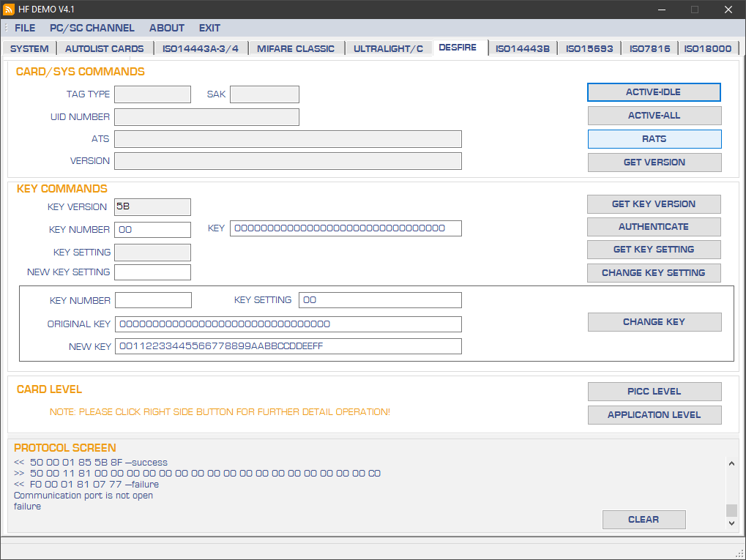Screen dimensions: 746x560
Task: Switch to the MIFARE CLASSIC tab
Action: coord(296,48)
